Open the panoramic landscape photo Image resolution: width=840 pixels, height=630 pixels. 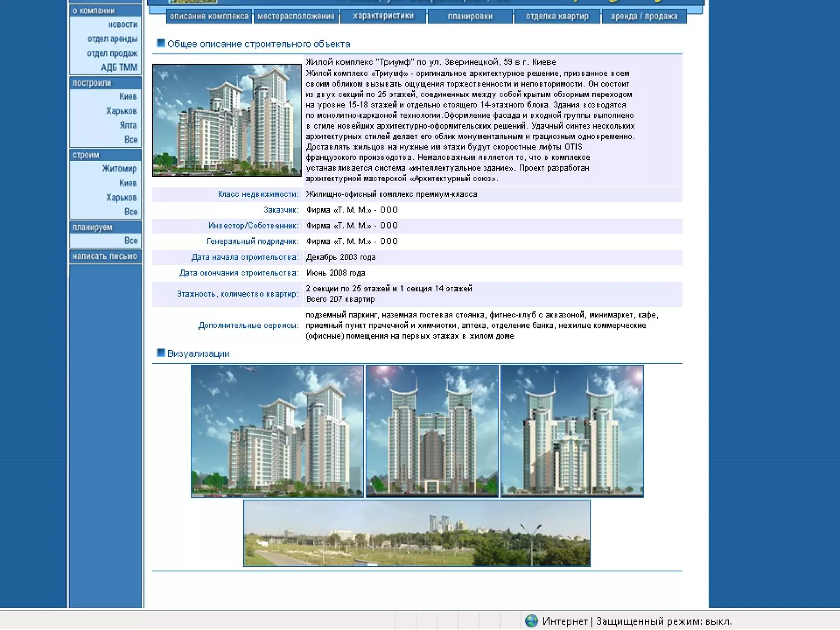417,533
